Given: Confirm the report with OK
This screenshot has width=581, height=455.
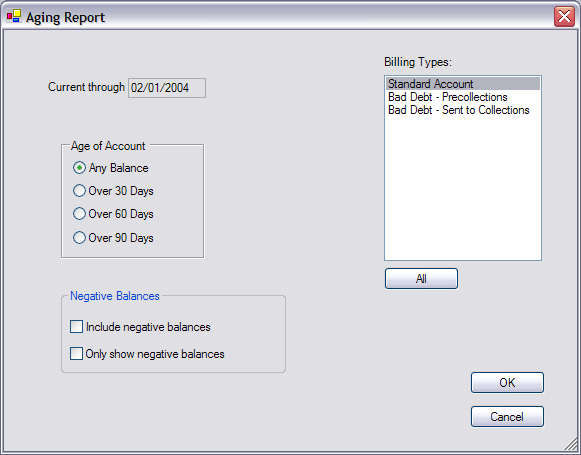Looking at the screenshot, I should 507,382.
